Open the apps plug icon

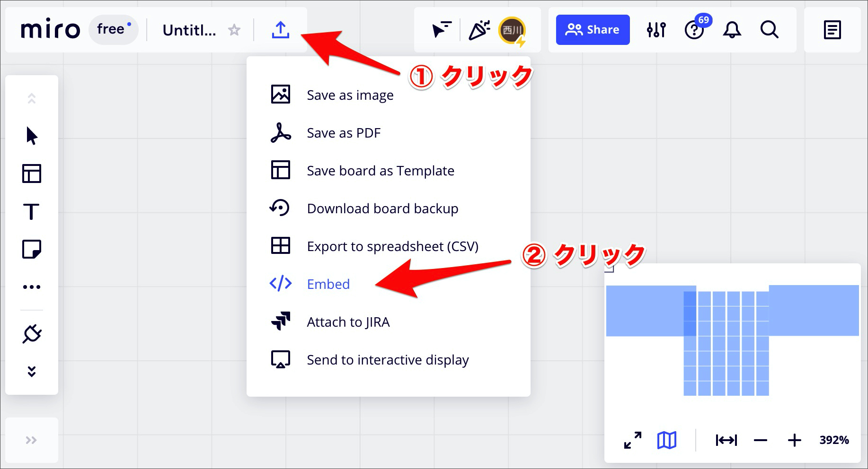coord(32,334)
